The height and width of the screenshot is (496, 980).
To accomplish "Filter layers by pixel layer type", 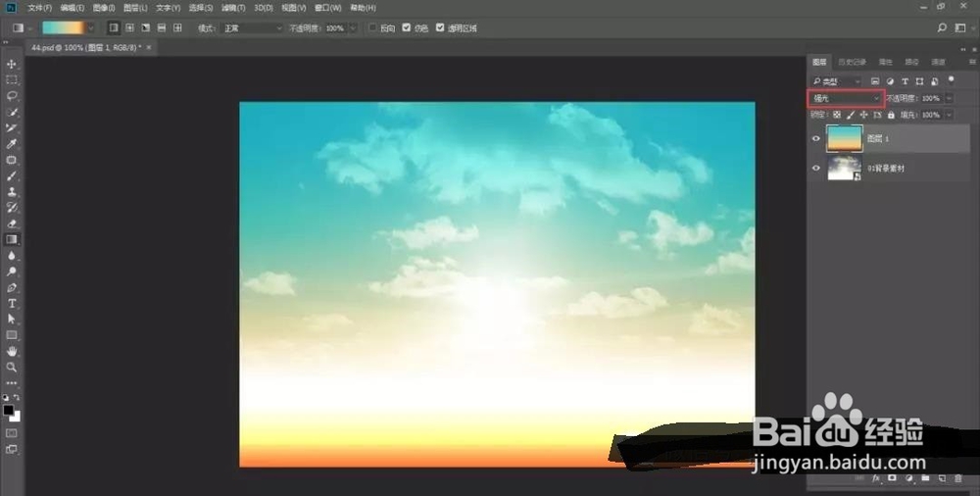I will pyautogui.click(x=875, y=81).
